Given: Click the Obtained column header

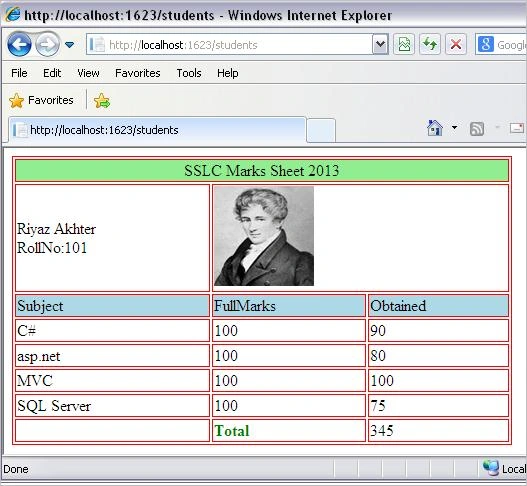Looking at the screenshot, I should pyautogui.click(x=438, y=306).
